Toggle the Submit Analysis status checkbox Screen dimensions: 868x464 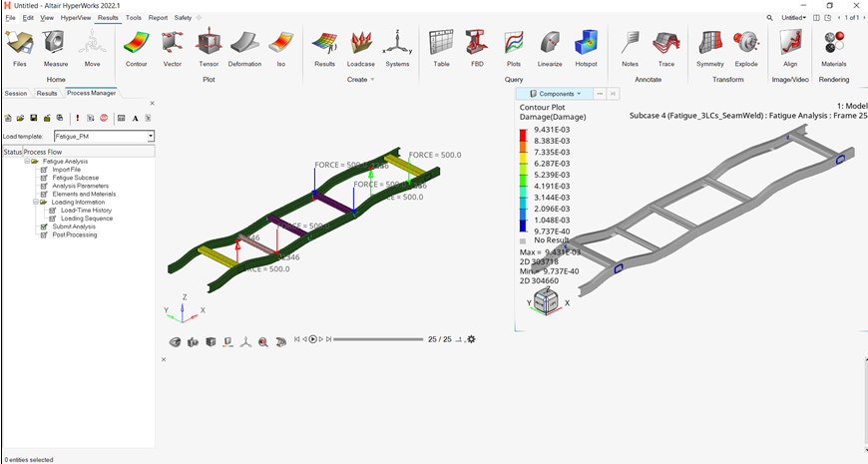[44, 227]
